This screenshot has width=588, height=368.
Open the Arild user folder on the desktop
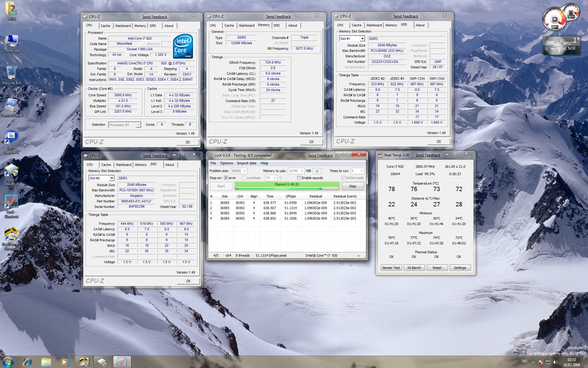(11, 11)
